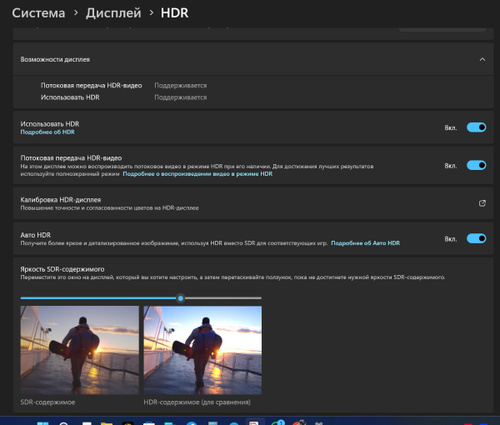Follow the "Подробнее об Авто HDR" link

(365, 243)
